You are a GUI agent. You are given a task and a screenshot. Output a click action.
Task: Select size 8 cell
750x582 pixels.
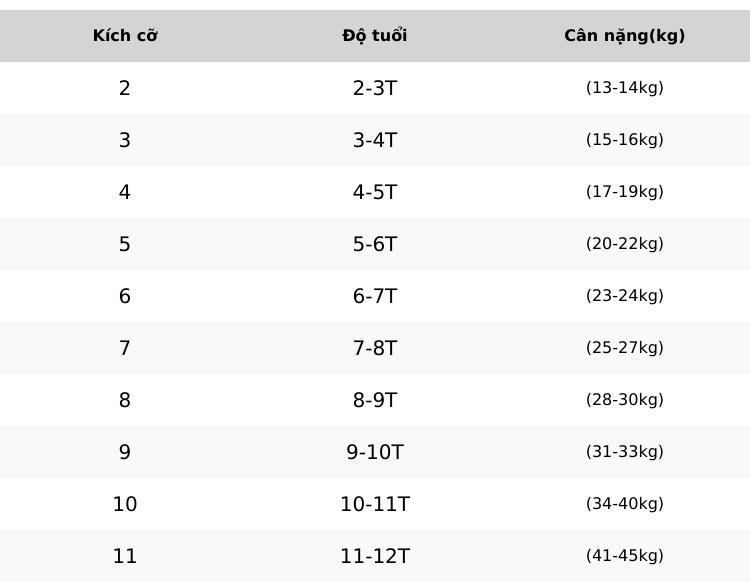[125, 400]
